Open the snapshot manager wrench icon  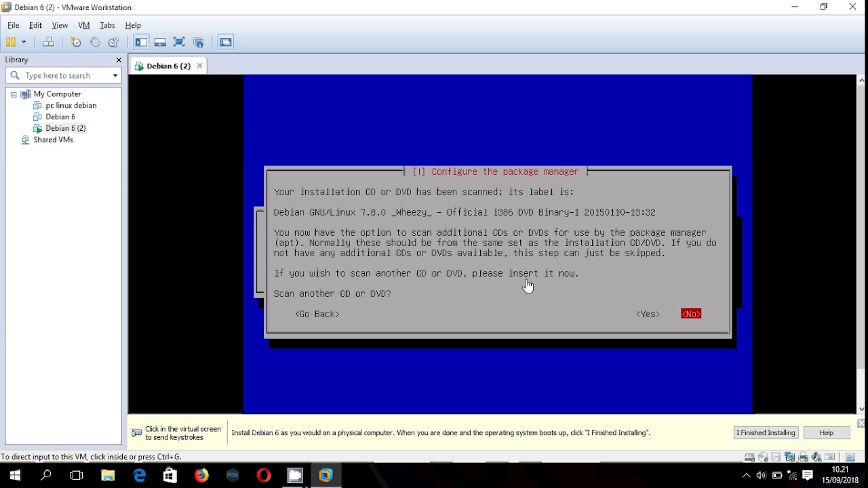pos(114,42)
